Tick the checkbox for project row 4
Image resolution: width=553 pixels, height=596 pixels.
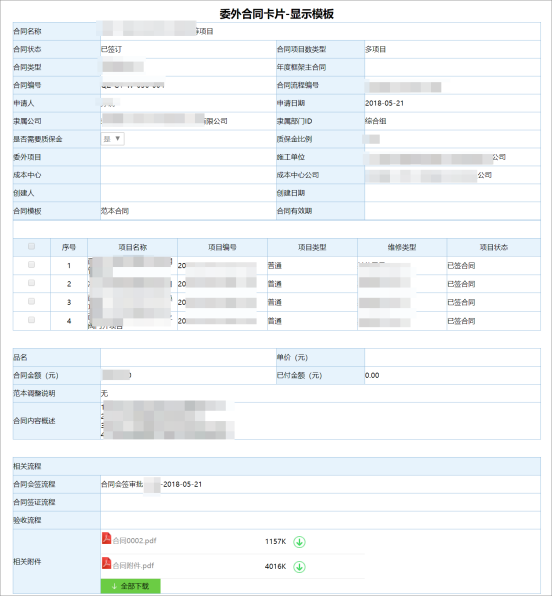[x=32, y=320]
